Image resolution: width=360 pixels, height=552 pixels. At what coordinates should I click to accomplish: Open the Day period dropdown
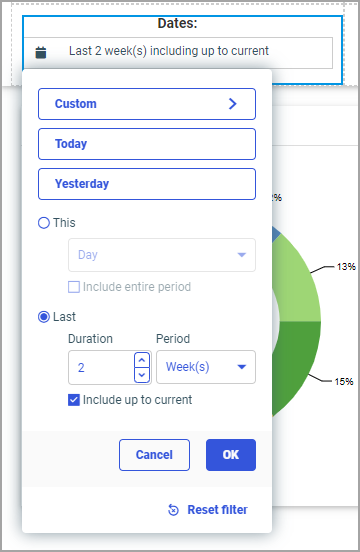[162, 255]
